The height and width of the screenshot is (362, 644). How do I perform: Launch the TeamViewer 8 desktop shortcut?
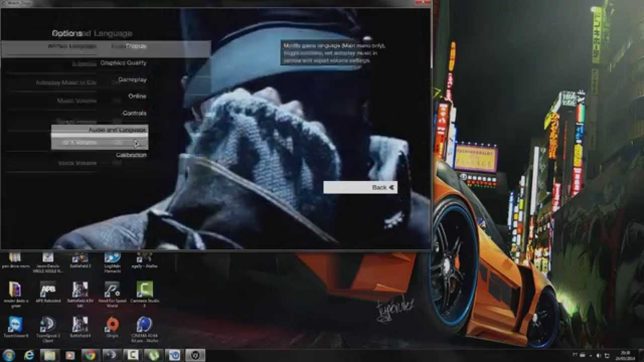click(16, 327)
